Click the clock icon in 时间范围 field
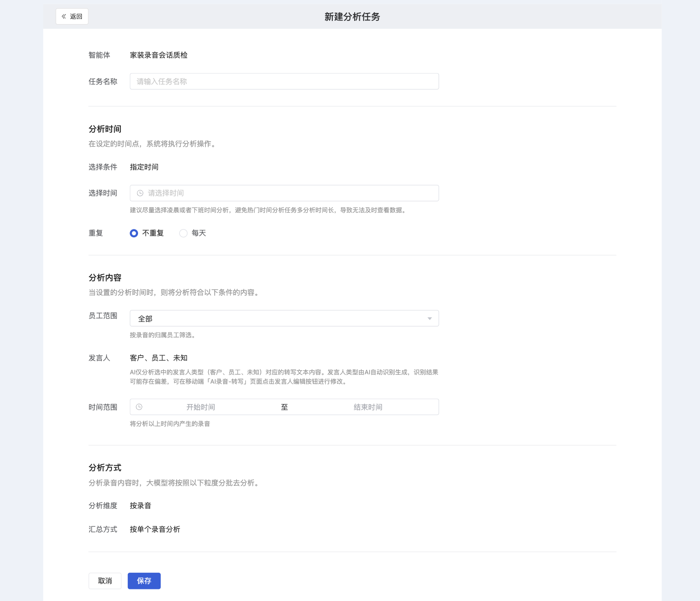Screen dimensions: 700x601 [139, 407]
